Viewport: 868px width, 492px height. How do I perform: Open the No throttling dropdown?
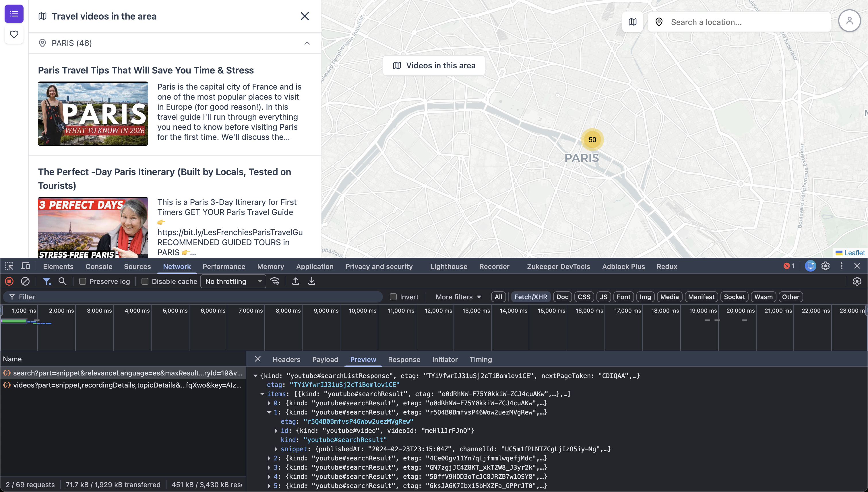click(233, 282)
